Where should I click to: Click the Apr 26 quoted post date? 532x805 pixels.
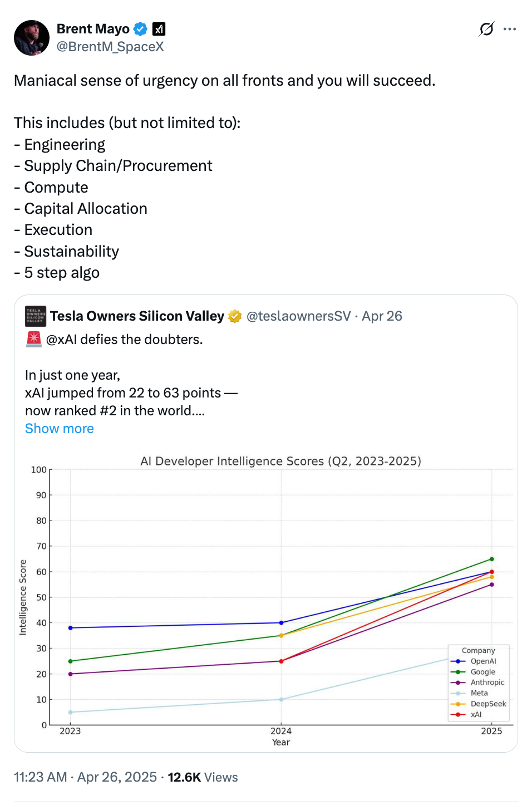(x=382, y=316)
